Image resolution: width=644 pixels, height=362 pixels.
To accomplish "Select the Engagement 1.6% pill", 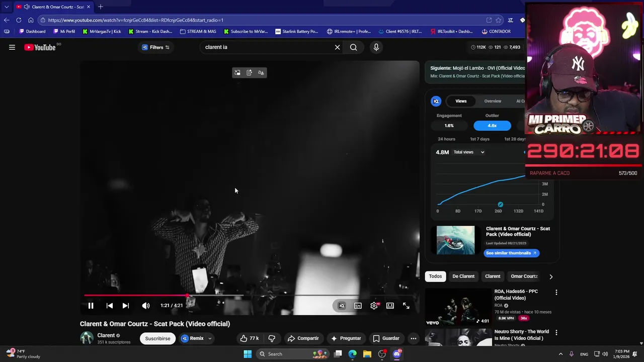I will (449, 126).
